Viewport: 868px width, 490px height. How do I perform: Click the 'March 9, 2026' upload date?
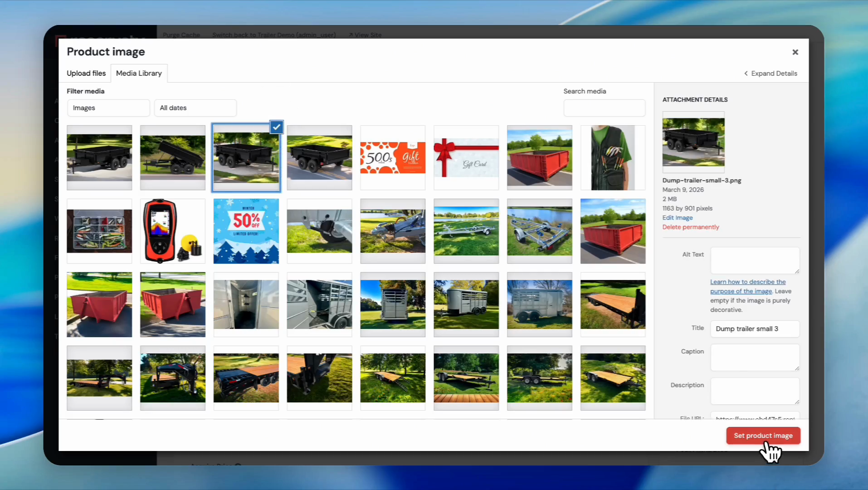pos(683,190)
